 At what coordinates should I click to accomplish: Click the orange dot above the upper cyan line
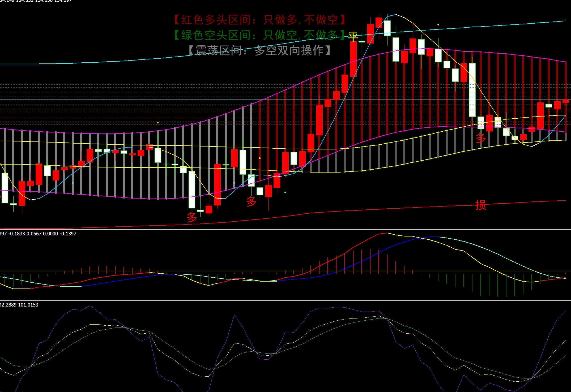pos(438,25)
